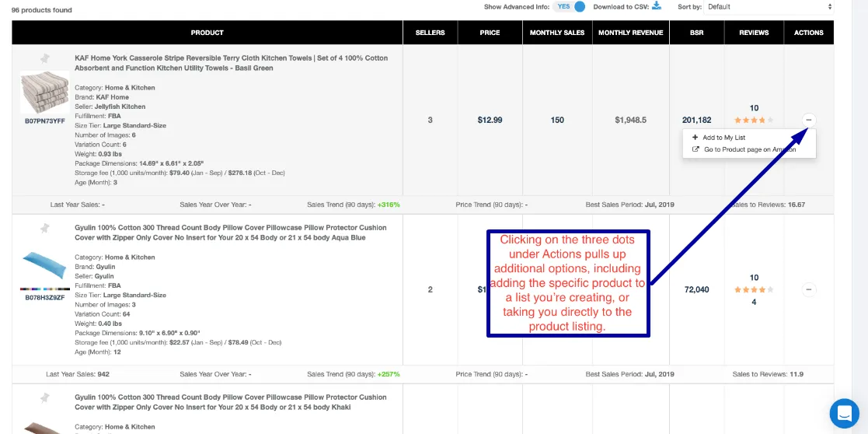This screenshot has height=434, width=868.
Task: Select star rating for KAF Home towels
Action: 754,120
